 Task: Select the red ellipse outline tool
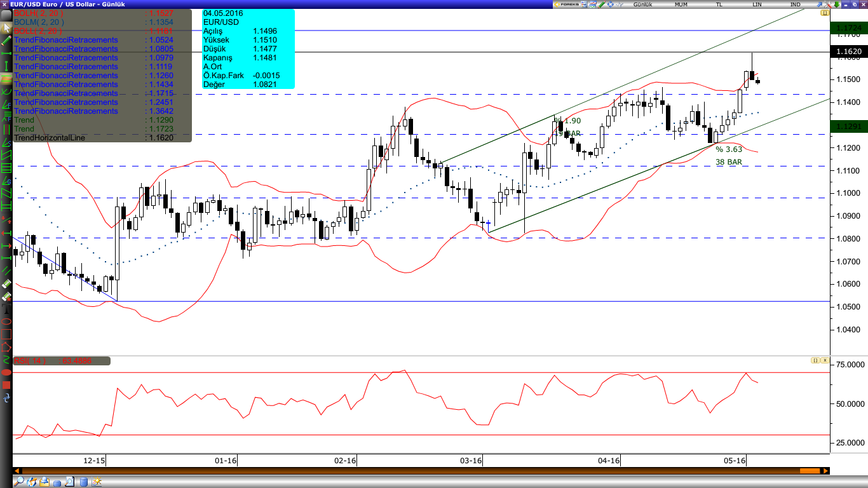click(6, 321)
